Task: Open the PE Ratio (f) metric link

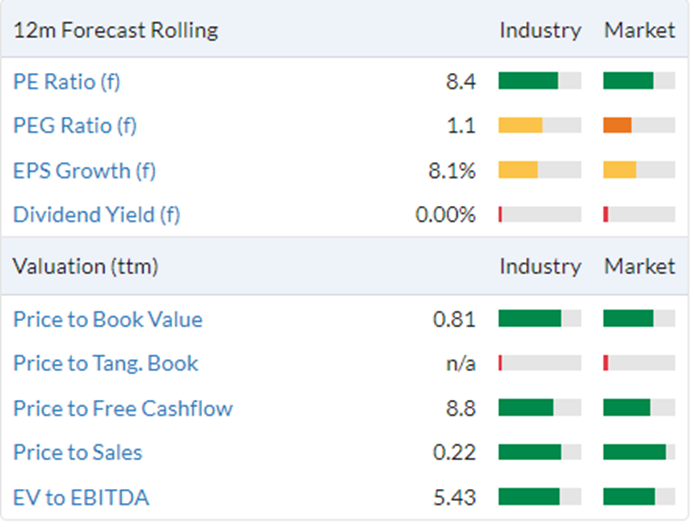Action: click(67, 82)
